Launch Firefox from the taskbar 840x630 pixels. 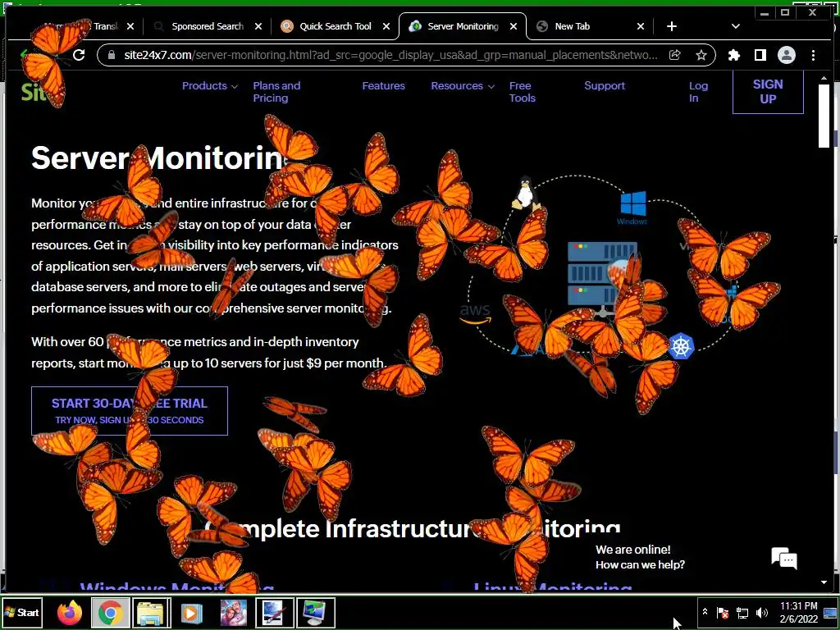pyautogui.click(x=70, y=612)
